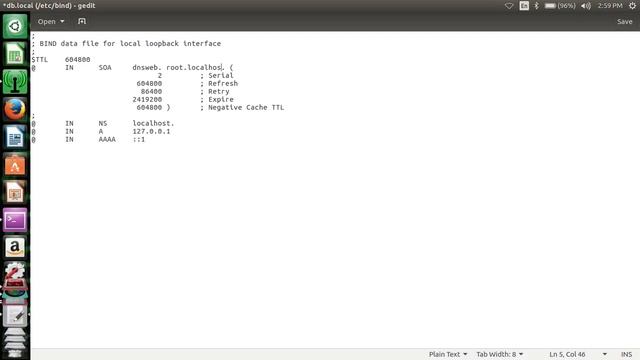Change Tab Width 8 setting
This screenshot has height=360, width=640.
pos(500,354)
